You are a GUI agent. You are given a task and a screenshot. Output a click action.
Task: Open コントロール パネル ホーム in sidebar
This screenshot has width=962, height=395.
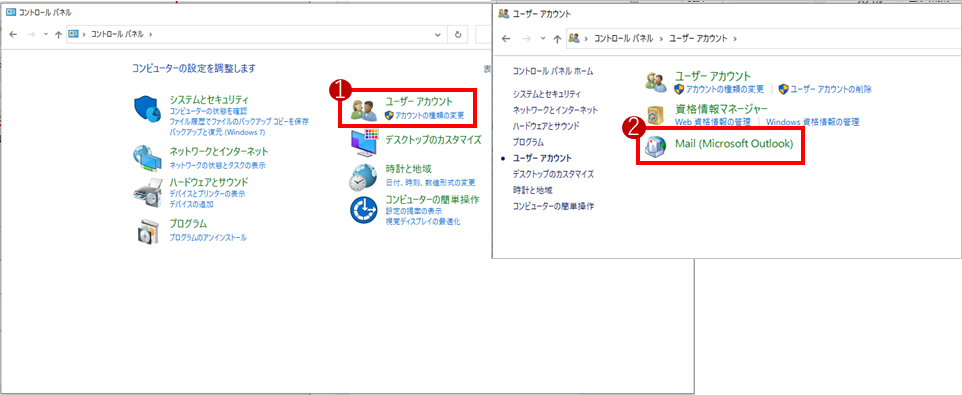click(x=553, y=71)
